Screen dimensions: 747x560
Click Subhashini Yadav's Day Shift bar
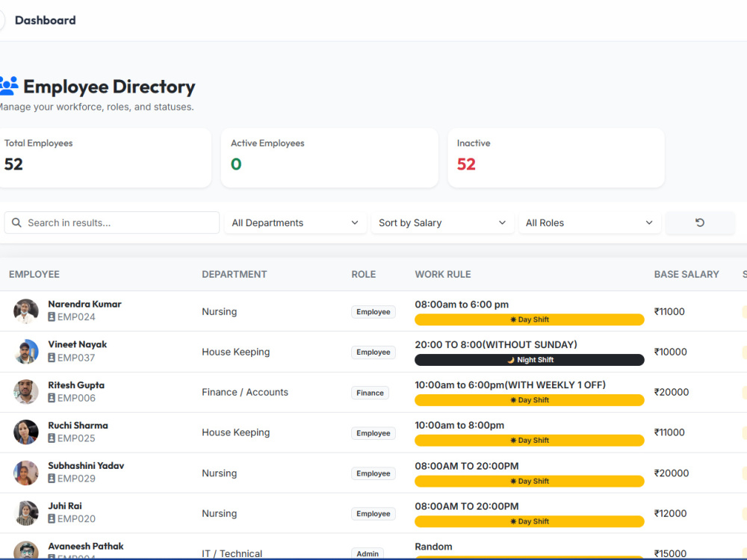530,481
